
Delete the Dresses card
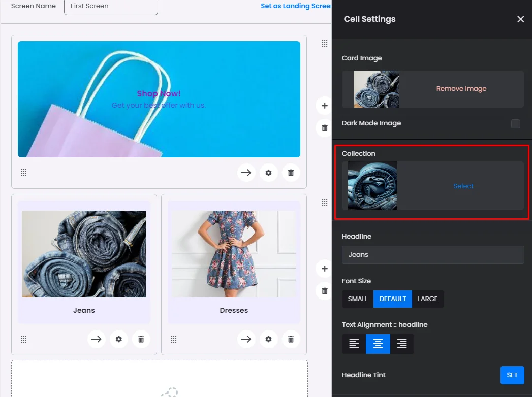pyautogui.click(x=291, y=339)
